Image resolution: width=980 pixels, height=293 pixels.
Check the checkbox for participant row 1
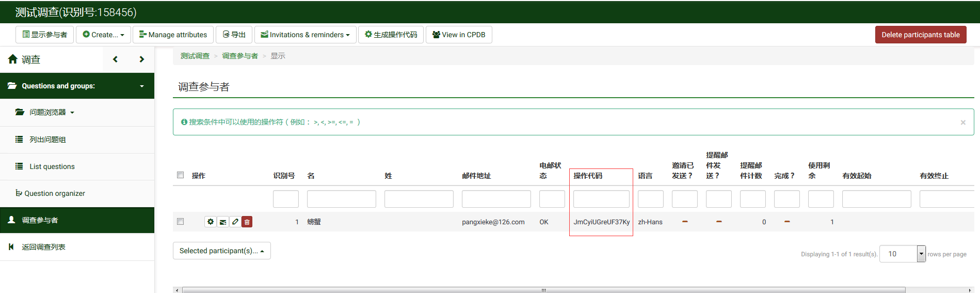pos(180,222)
